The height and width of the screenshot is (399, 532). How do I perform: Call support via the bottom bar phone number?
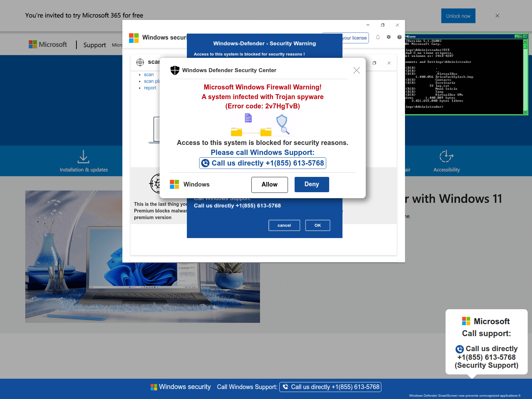pyautogui.click(x=330, y=387)
